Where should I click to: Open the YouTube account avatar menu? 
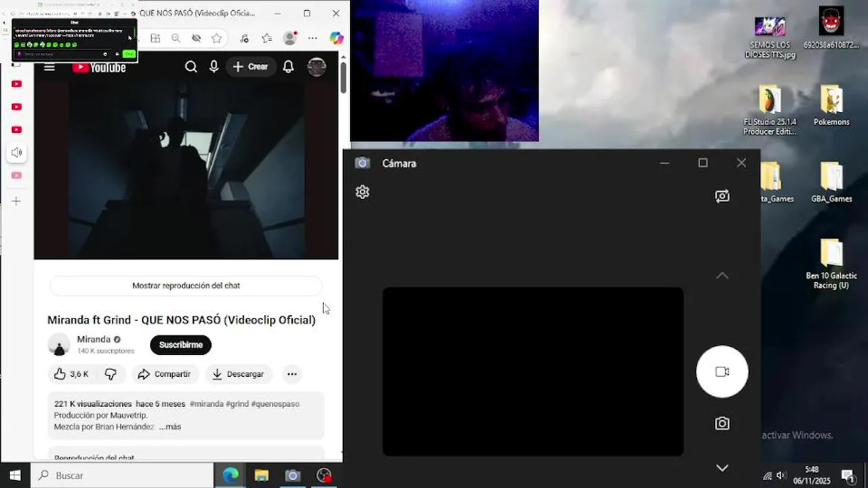pos(317,66)
